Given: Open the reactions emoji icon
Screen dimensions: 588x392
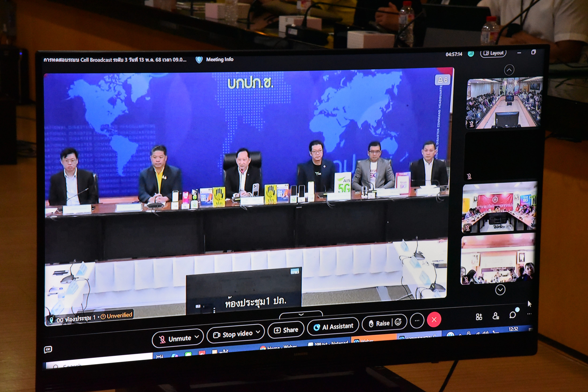Looking at the screenshot, I should (398, 322).
